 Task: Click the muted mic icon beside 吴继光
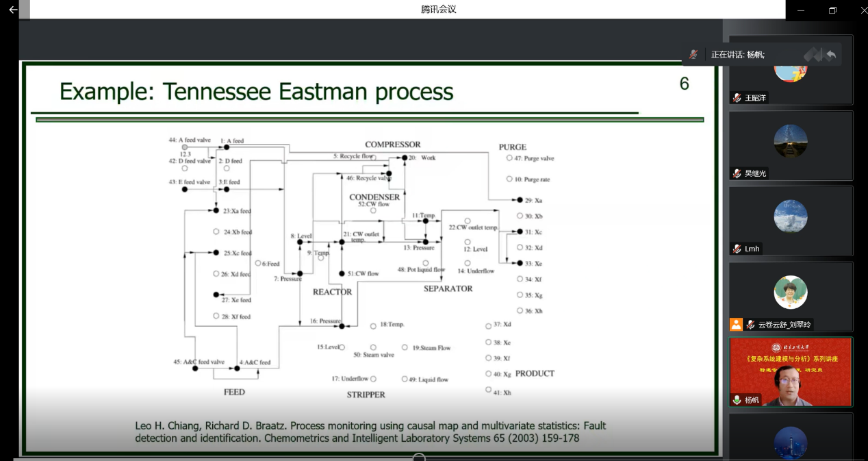point(737,173)
